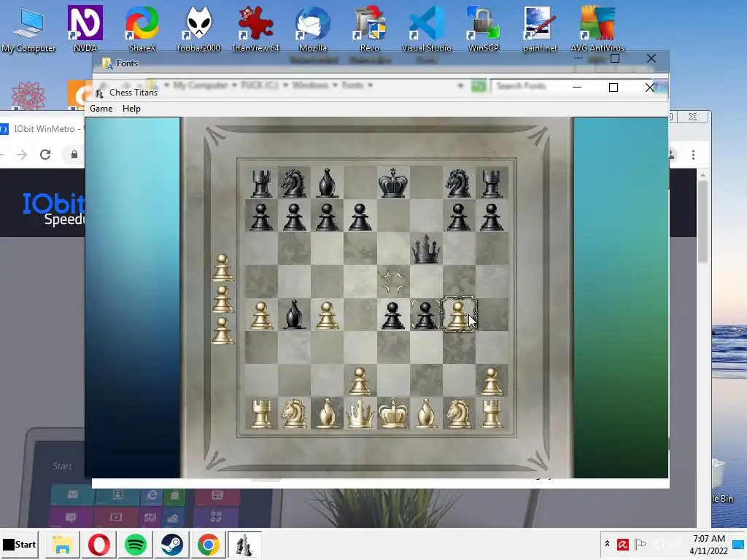Select the white knight beside the right rook
Viewport: 747px width, 560px height.
coord(459,413)
